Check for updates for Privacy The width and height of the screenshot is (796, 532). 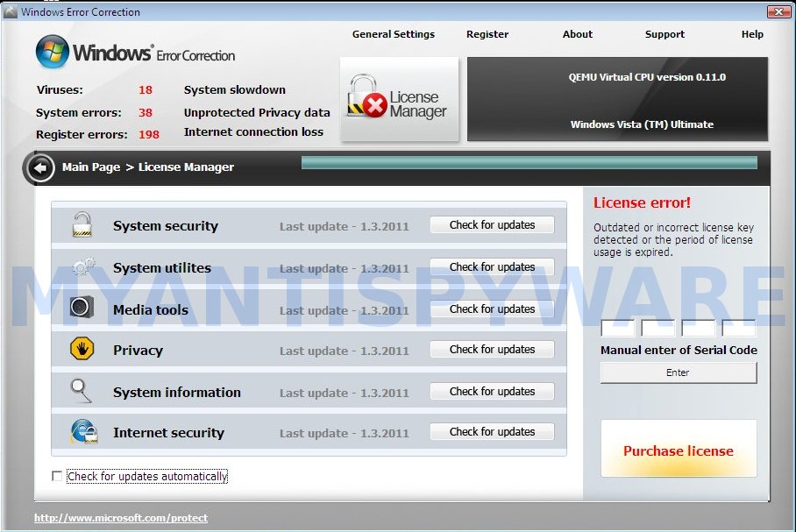492,349
